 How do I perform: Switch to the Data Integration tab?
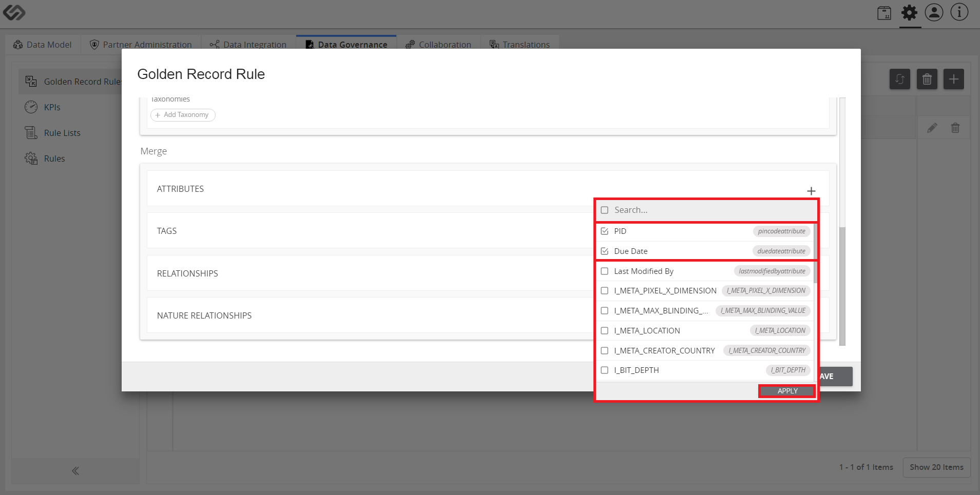(x=248, y=45)
